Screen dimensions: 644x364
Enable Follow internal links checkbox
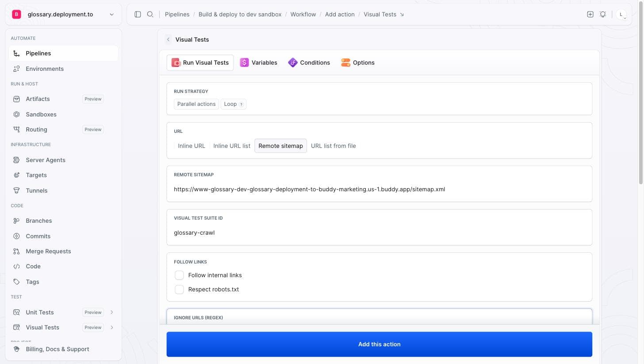pyautogui.click(x=179, y=275)
